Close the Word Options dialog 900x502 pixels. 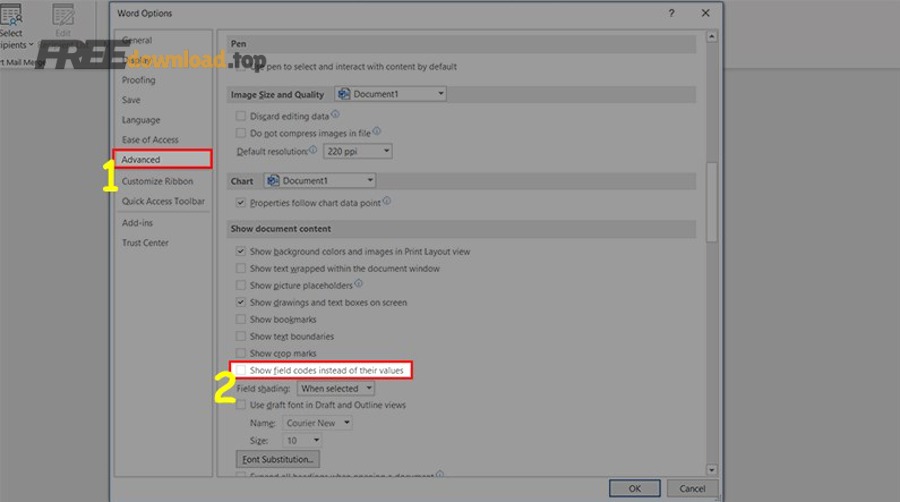point(705,13)
